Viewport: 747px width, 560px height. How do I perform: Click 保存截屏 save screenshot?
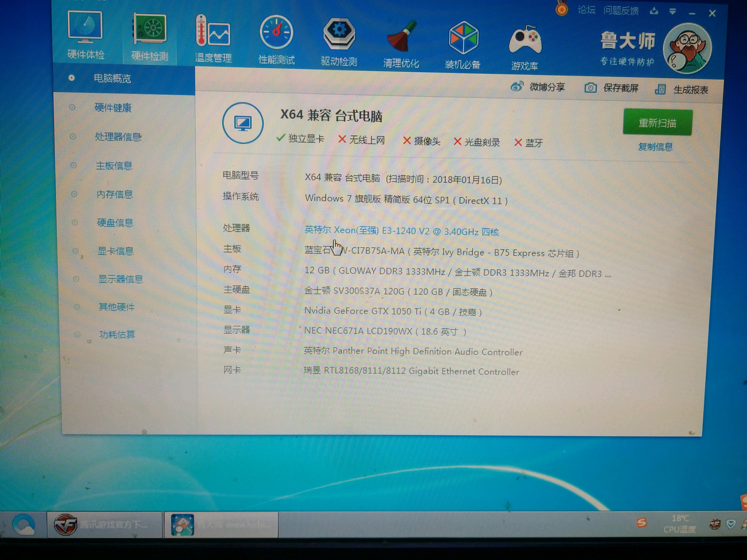click(x=612, y=88)
